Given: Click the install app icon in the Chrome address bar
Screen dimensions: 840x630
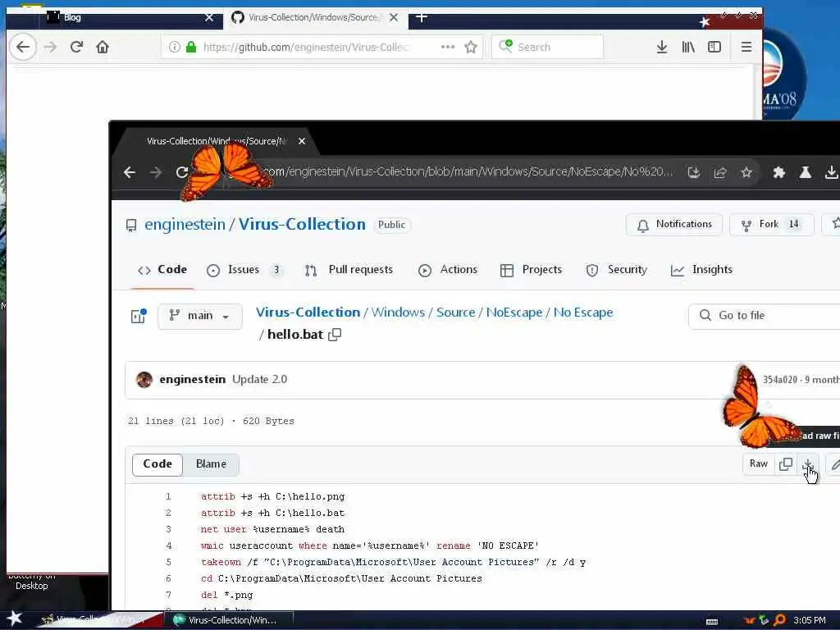Looking at the screenshot, I should point(694,172).
